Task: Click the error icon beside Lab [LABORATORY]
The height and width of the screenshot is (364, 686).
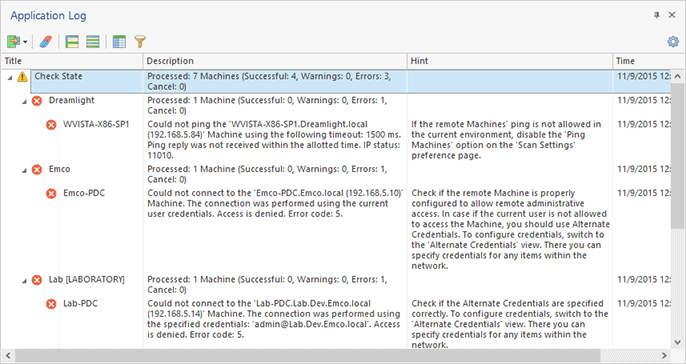Action: coord(37,280)
